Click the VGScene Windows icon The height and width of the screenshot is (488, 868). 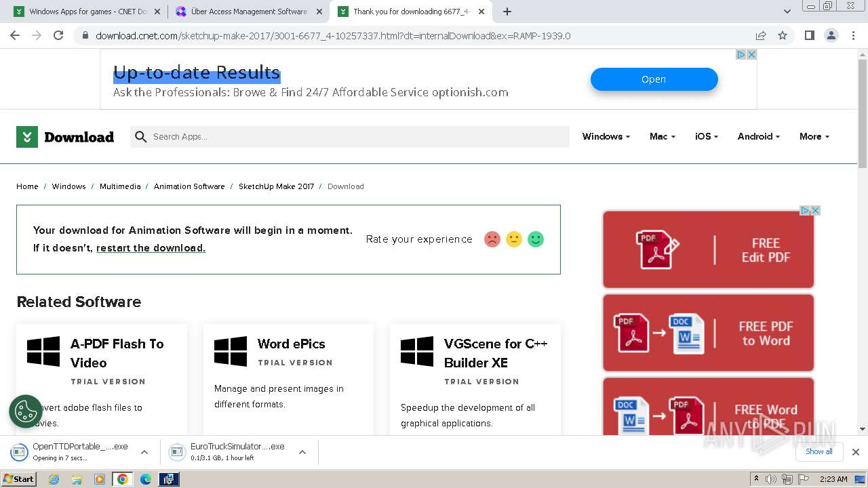(x=417, y=352)
